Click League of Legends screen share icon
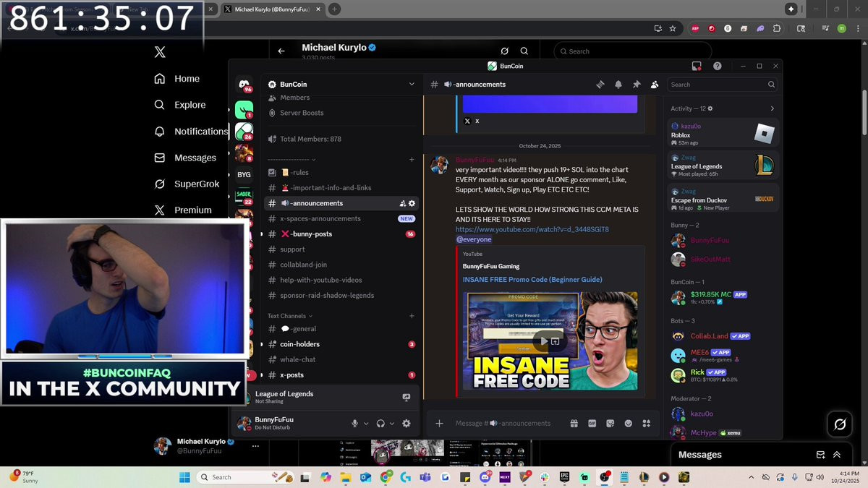The height and width of the screenshot is (488, 868). [x=406, y=397]
